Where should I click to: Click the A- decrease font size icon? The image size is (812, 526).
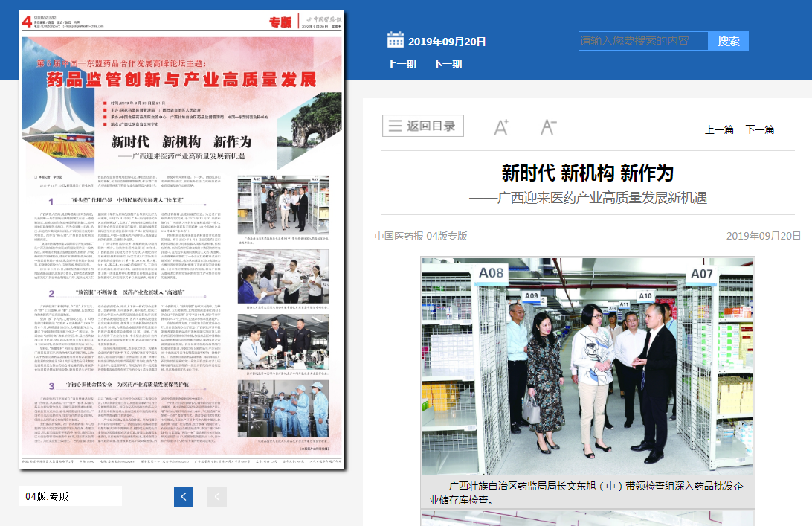pos(548,127)
